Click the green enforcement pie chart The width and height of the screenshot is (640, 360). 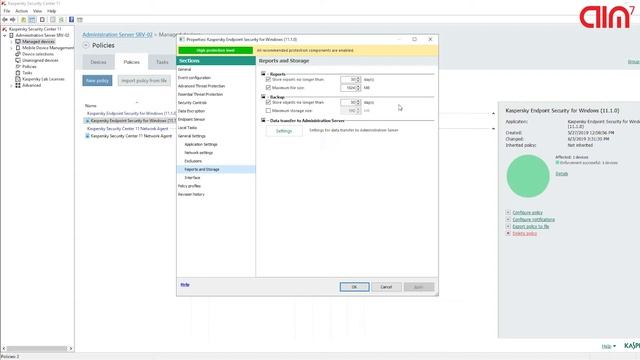point(528,176)
